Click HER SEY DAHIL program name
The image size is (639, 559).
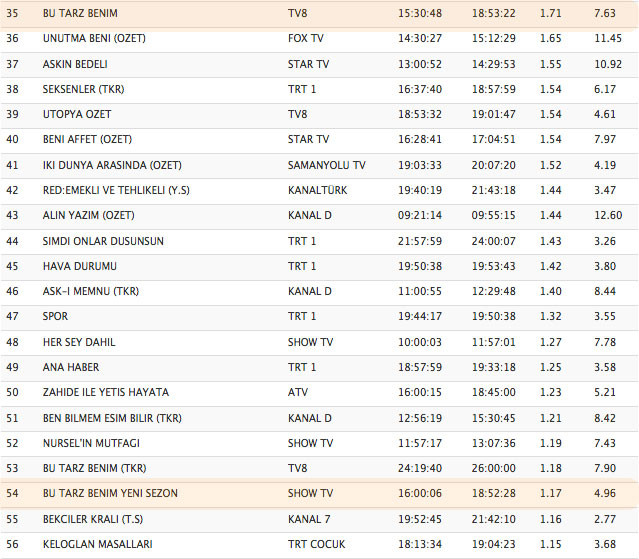79,342
